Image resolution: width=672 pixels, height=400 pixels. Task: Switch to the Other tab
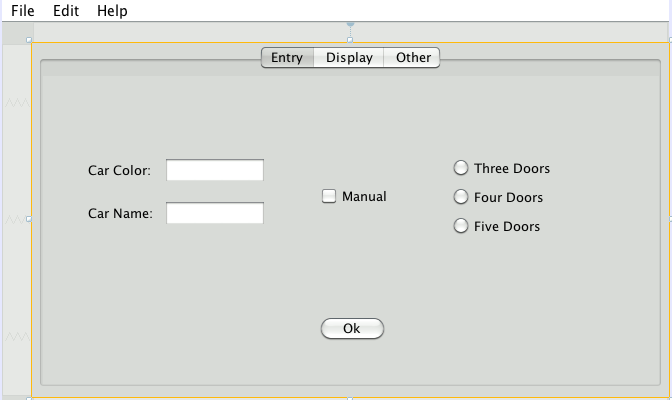point(413,58)
